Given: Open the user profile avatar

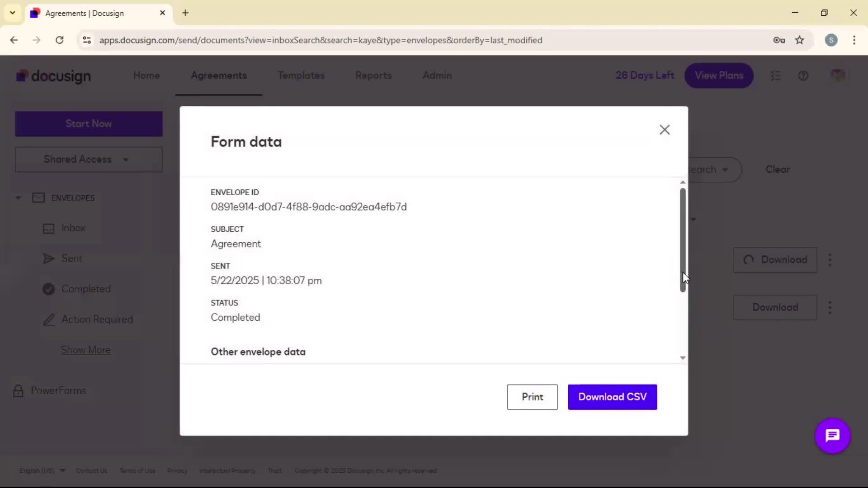Looking at the screenshot, I should [838, 75].
